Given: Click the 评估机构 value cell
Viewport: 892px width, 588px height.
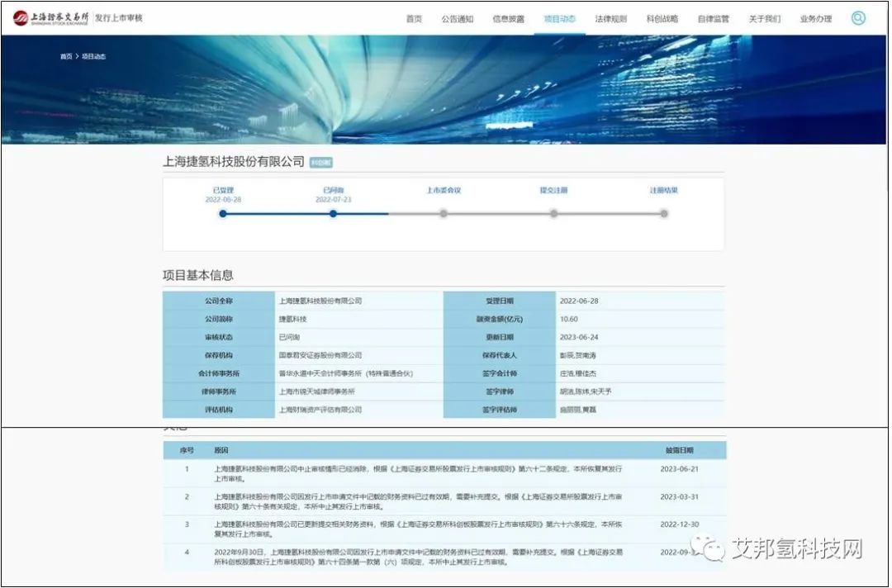Looking at the screenshot, I should click(x=359, y=410).
